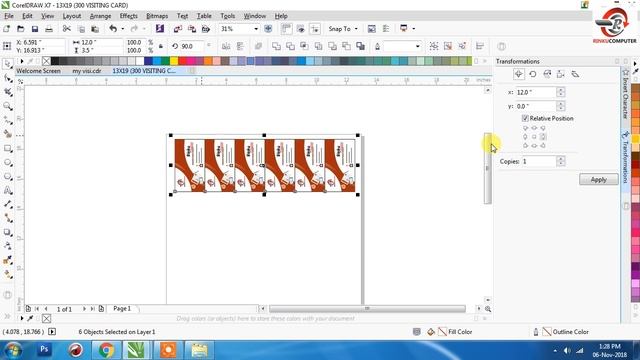Open Photoshop from the taskbar
Image resolution: width=640 pixels, height=360 pixels.
(x=44, y=350)
